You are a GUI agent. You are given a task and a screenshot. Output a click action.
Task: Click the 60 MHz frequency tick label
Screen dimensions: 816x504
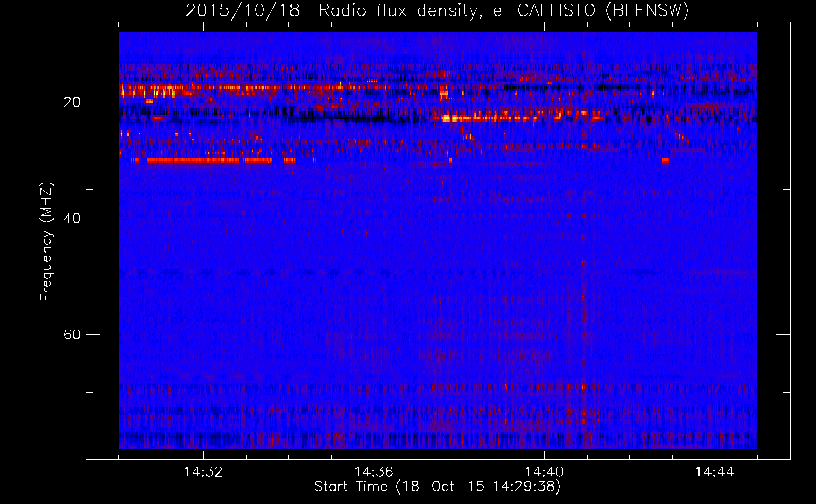tap(72, 334)
